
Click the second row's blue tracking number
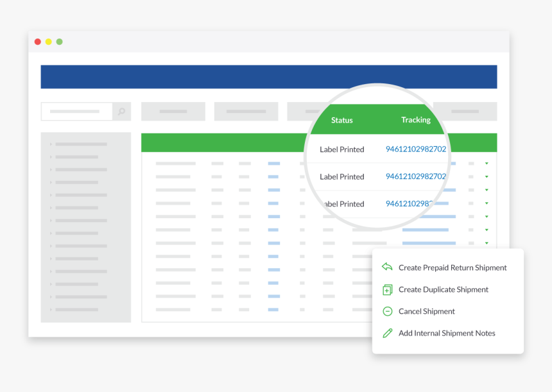tap(415, 176)
